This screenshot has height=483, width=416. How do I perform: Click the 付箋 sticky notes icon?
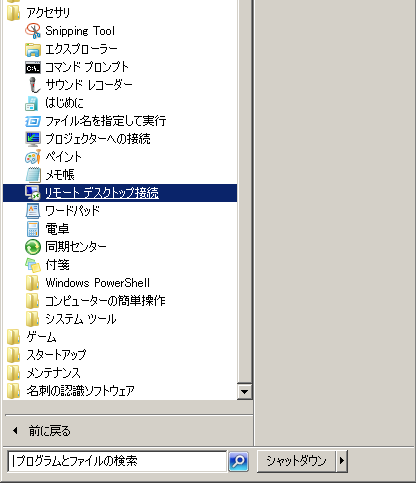(x=33, y=265)
